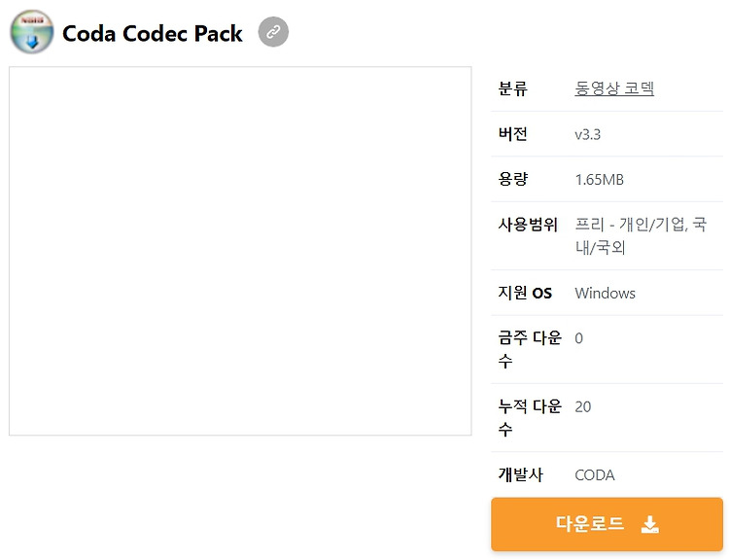This screenshot has width=729, height=560.
Task: Click the empty screenshot preview area
Action: (x=240, y=251)
